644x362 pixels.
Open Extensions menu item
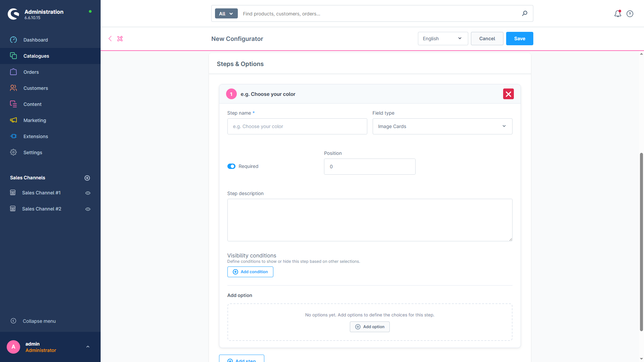point(50,136)
